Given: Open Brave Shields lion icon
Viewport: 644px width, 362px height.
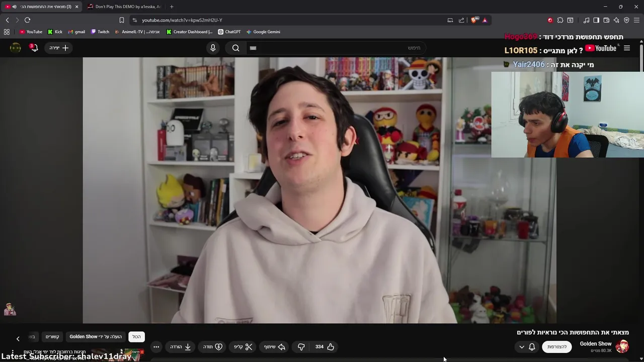Looking at the screenshot, I should [474, 20].
